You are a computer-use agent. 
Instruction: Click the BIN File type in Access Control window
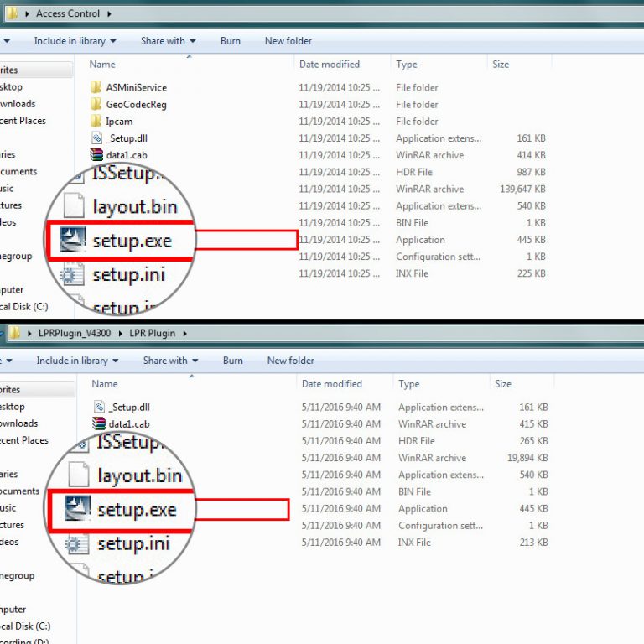(412, 223)
